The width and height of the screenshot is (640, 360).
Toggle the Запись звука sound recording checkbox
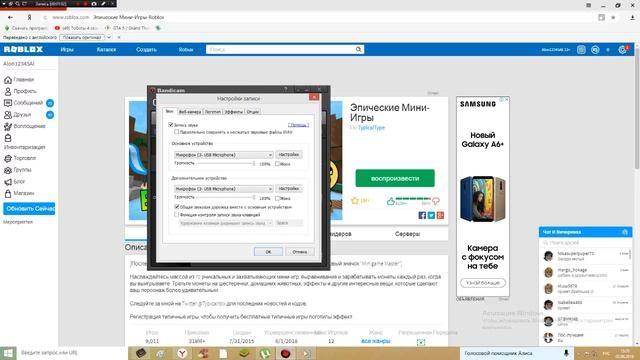click(x=171, y=125)
